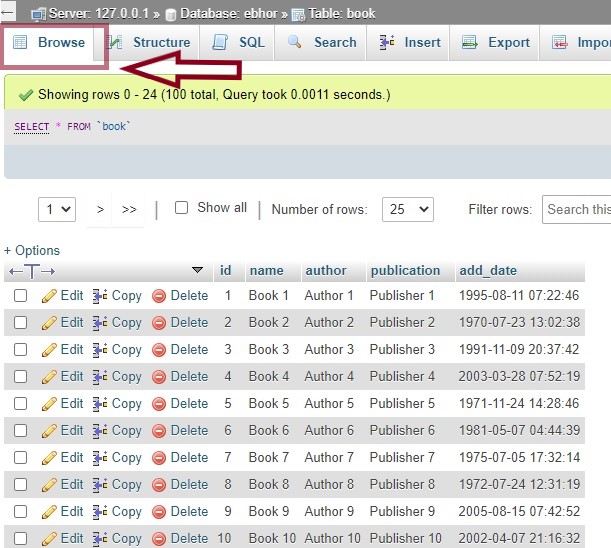Expand the + Options section
The height and width of the screenshot is (548, 611).
coord(32,250)
